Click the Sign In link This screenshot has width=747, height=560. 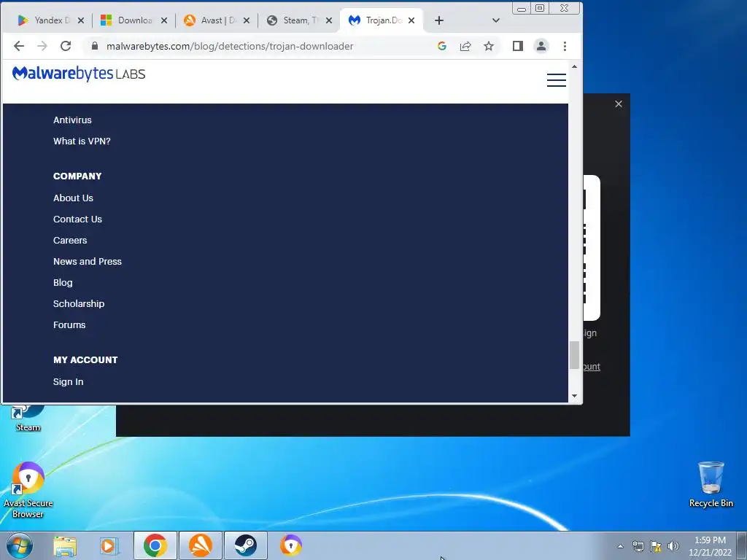[68, 382]
